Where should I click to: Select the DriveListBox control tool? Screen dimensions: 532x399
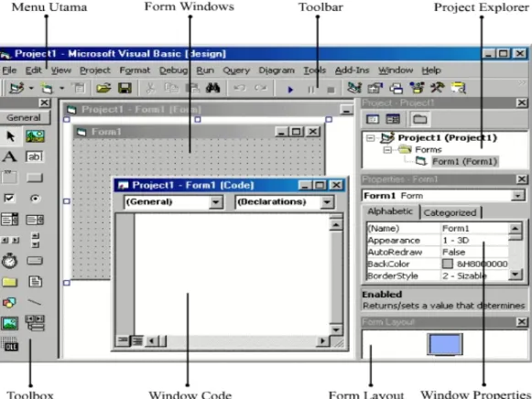(35, 260)
